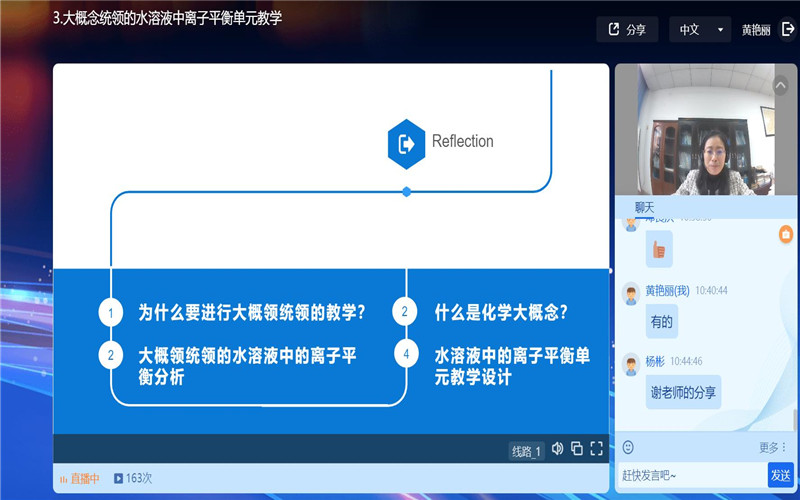This screenshot has height=500, width=800.
Task: Click the pop-out window icon
Action: pos(577,449)
